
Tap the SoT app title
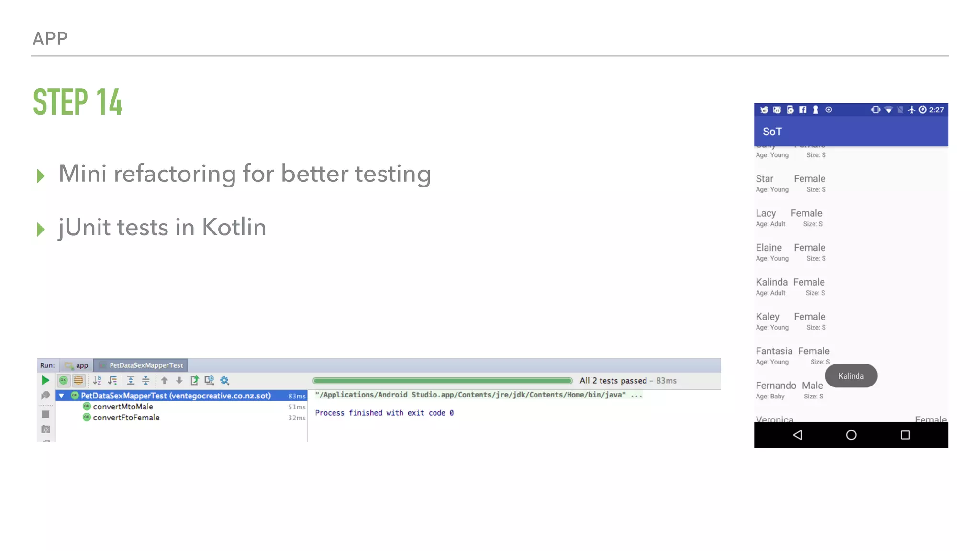(x=772, y=132)
